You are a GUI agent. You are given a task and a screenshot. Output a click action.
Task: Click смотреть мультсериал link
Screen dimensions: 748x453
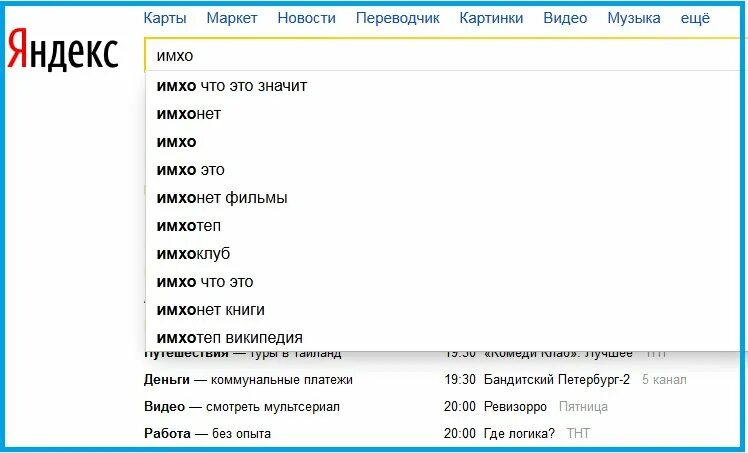(x=273, y=407)
